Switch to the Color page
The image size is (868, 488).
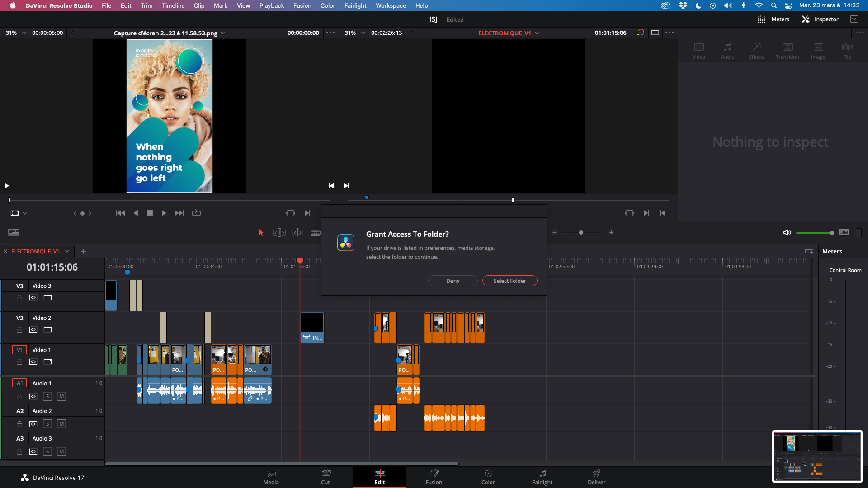488,477
